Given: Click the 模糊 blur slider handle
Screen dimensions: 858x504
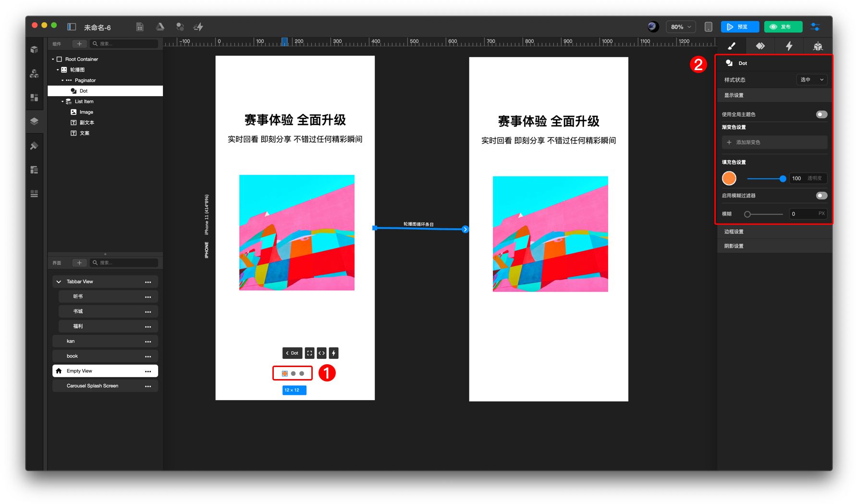Looking at the screenshot, I should click(x=748, y=214).
